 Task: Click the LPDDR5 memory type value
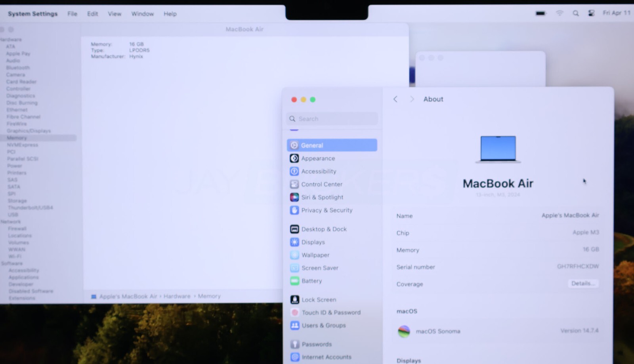pyautogui.click(x=139, y=50)
